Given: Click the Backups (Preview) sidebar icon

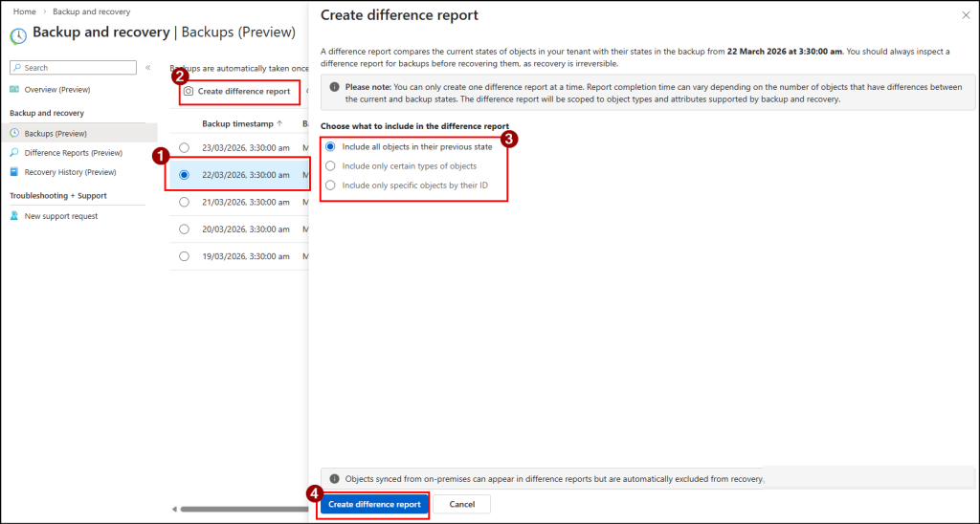Looking at the screenshot, I should (x=15, y=133).
